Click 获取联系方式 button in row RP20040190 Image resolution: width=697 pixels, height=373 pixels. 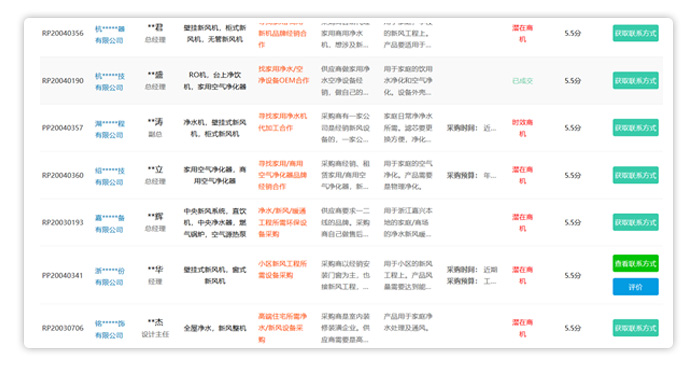635,80
